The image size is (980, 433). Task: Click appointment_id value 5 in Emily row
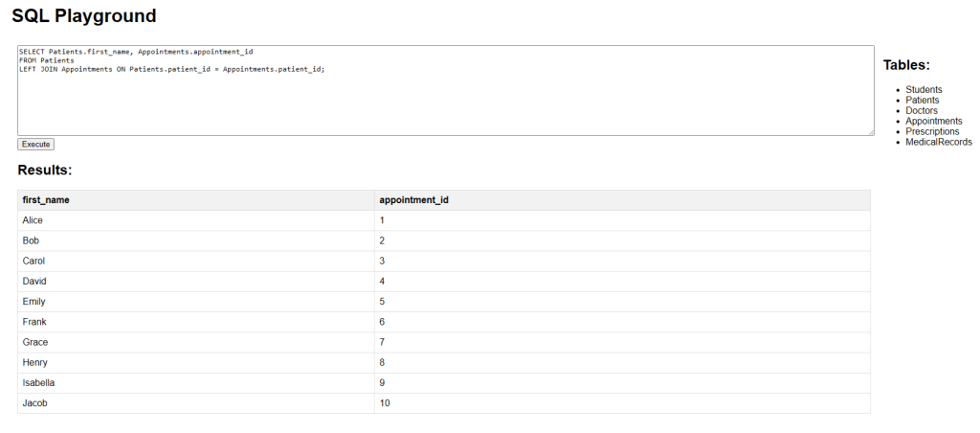[x=622, y=302]
